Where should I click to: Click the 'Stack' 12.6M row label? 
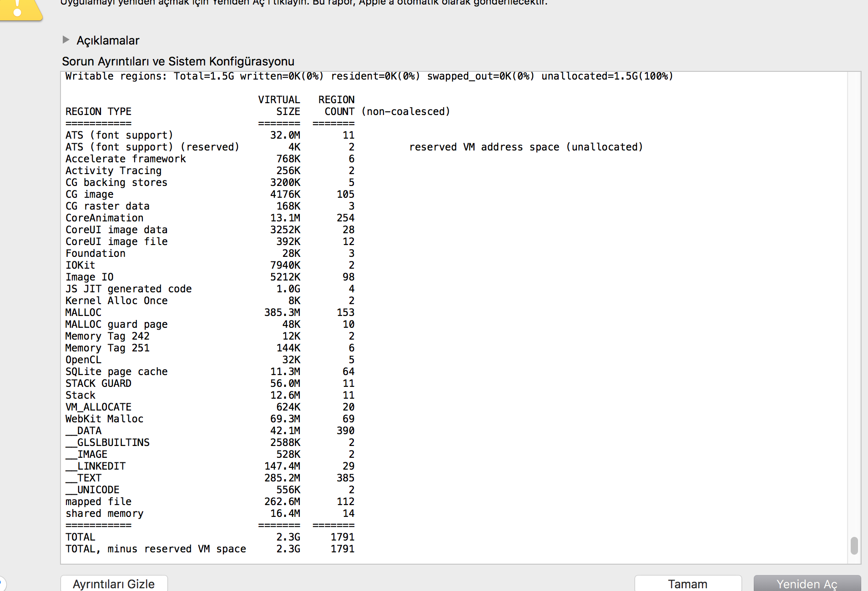81,395
